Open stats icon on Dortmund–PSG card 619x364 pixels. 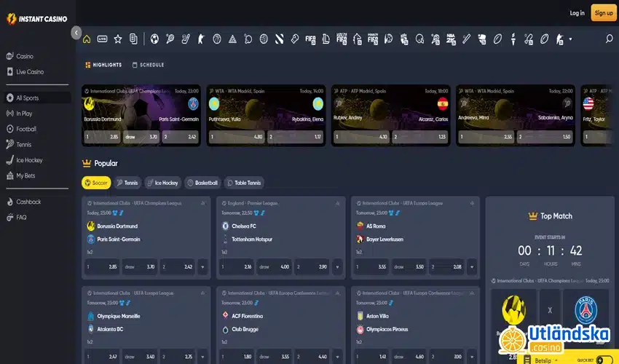[x=203, y=203]
